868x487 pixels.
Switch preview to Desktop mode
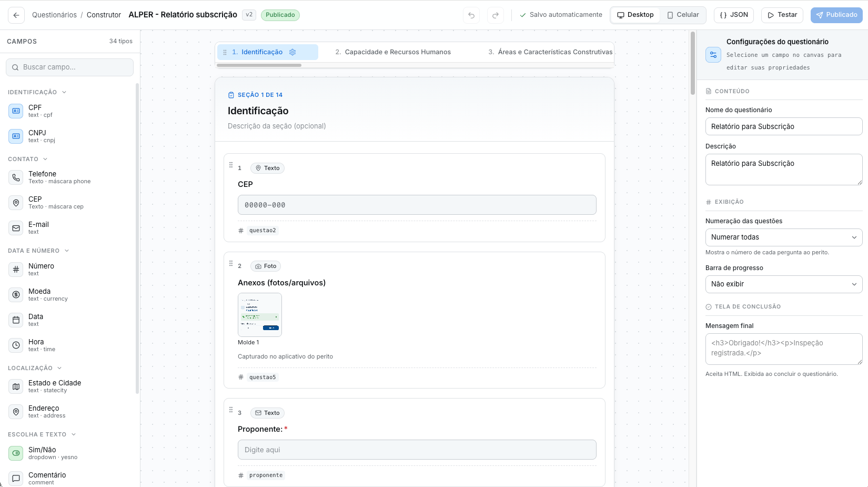pos(635,15)
